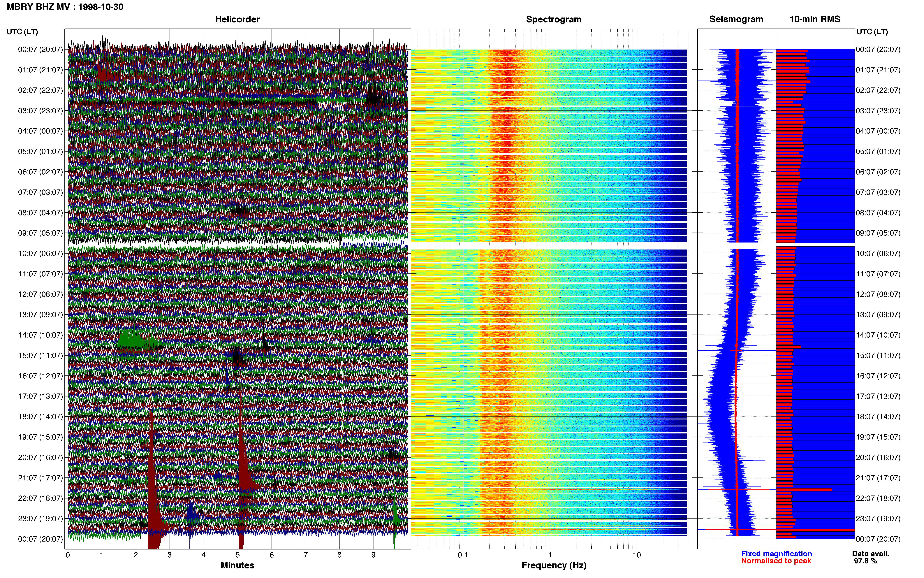
Task: Click the Frequency (Hz) axis label
Action: coord(554,565)
